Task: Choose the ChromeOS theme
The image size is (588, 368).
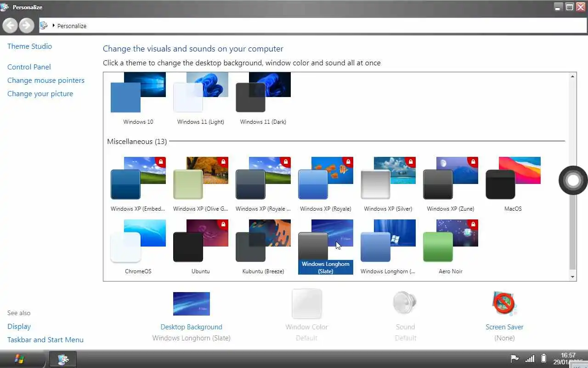Action: click(x=138, y=247)
